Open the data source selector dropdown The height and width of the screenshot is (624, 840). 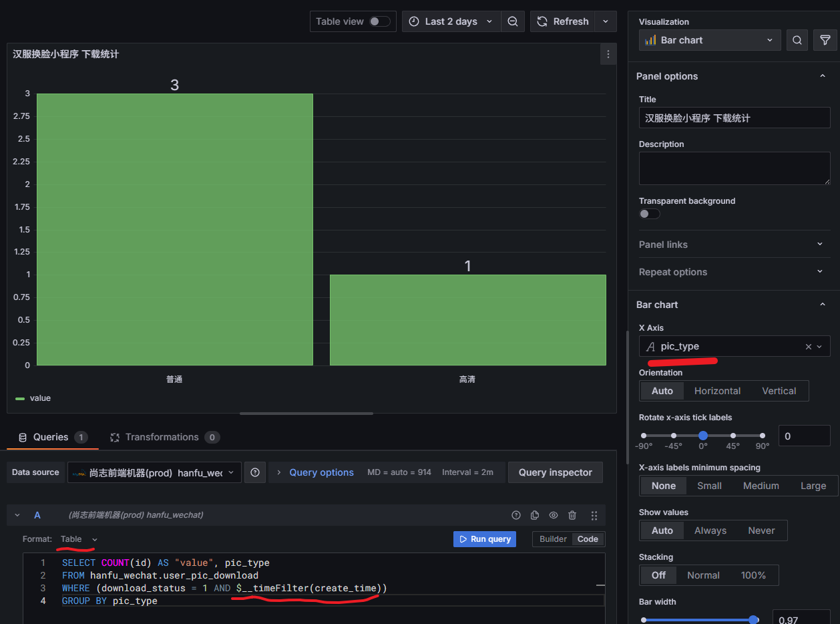[154, 472]
